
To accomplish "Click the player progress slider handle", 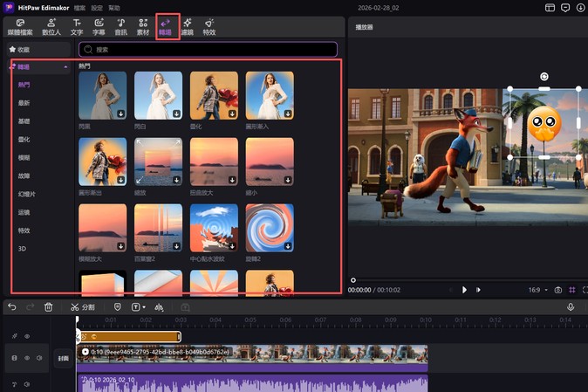I will tap(352, 280).
